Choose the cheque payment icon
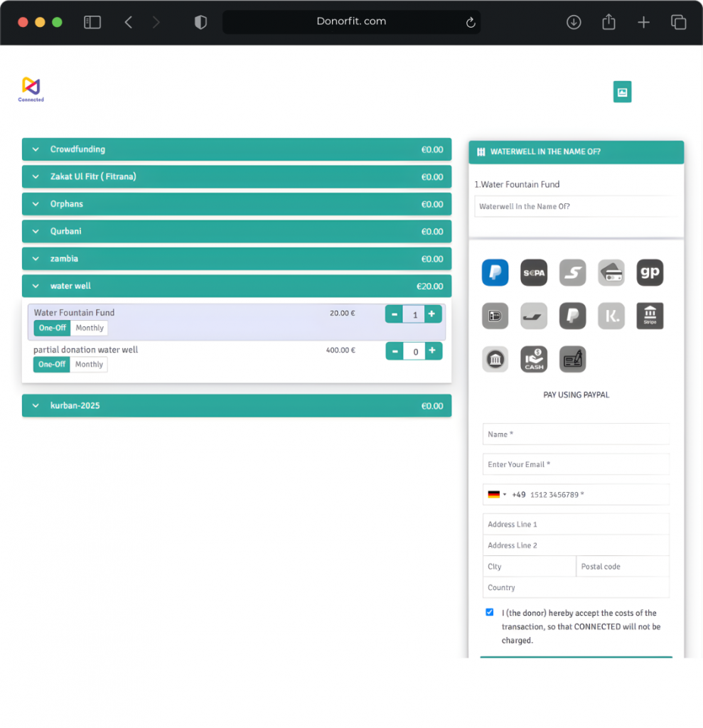Screen dimensions: 703x728 [x=572, y=359]
